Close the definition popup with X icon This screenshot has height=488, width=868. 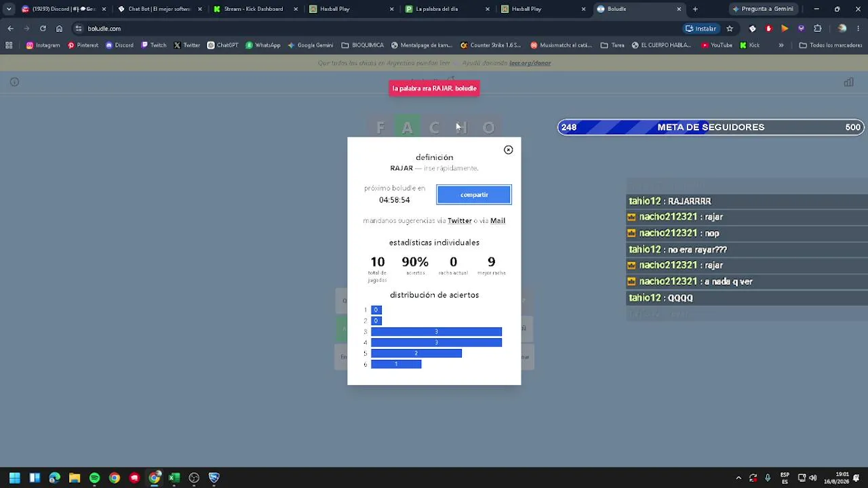508,150
